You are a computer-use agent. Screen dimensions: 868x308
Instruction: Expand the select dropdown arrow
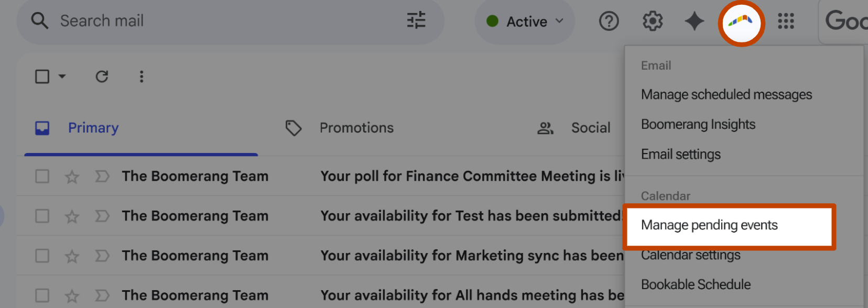(x=62, y=77)
